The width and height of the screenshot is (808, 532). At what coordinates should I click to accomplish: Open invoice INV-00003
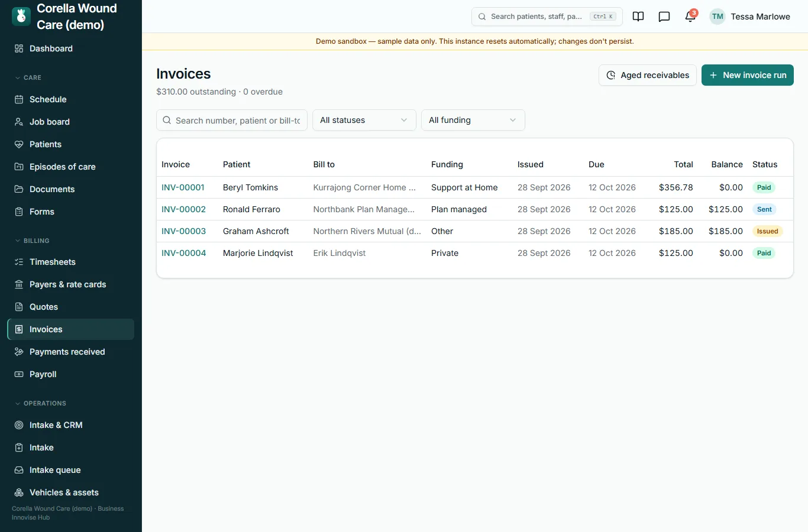click(184, 231)
